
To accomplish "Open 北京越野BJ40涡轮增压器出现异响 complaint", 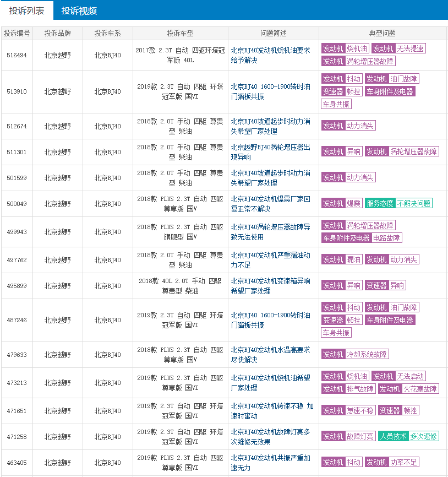I will click(x=270, y=152).
